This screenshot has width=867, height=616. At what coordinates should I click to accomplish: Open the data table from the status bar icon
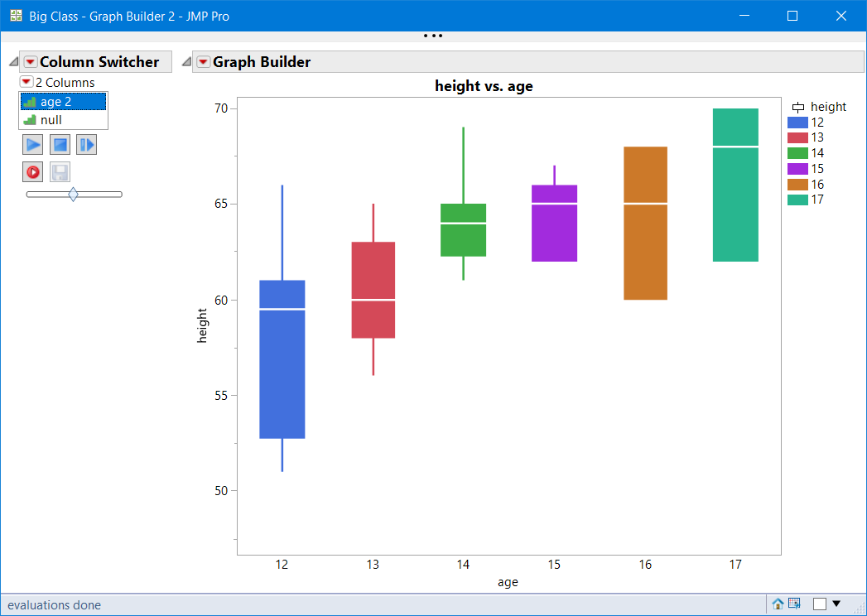[x=794, y=604]
